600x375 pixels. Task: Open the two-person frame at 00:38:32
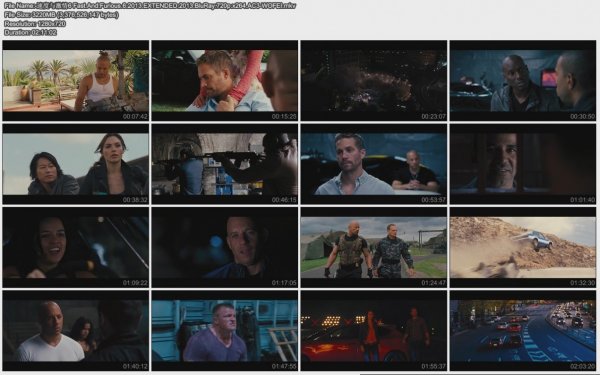[x=76, y=164]
